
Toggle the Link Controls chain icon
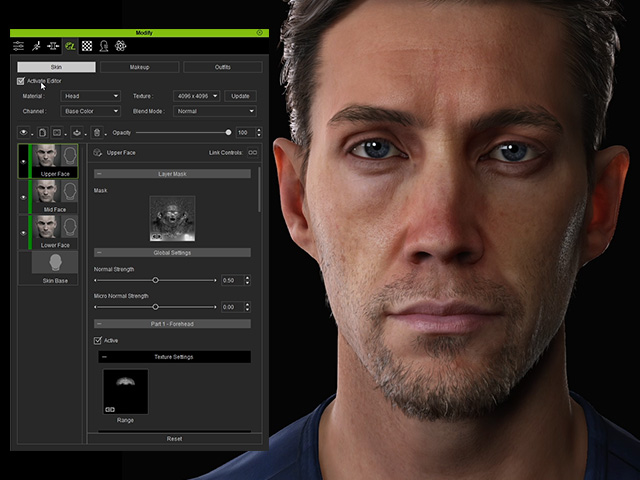point(253,153)
